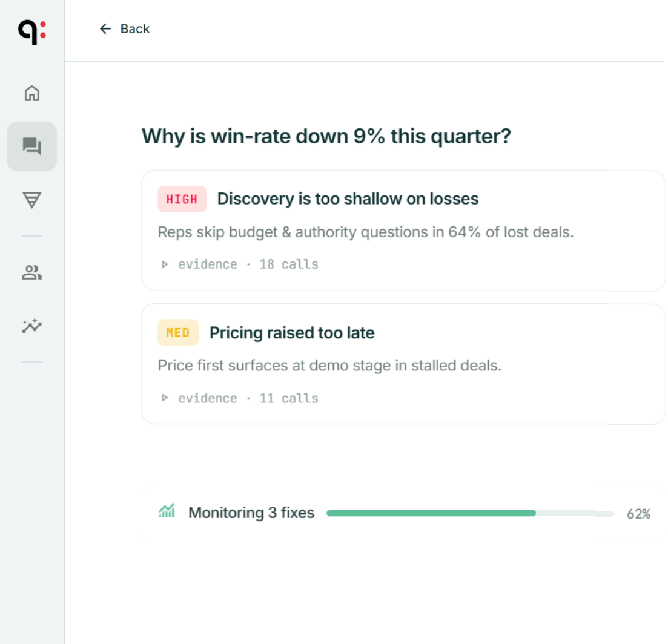Open the funnel pipeline icon

(x=32, y=200)
